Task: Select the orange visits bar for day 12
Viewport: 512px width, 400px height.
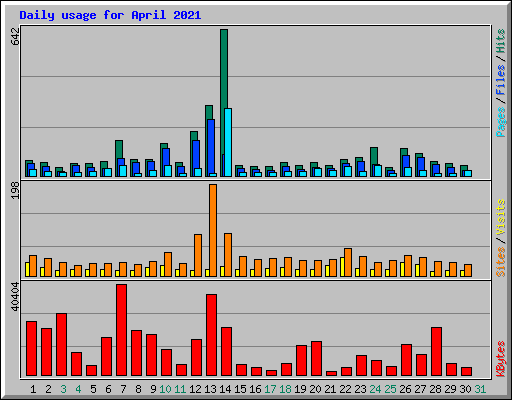Action: [198, 255]
